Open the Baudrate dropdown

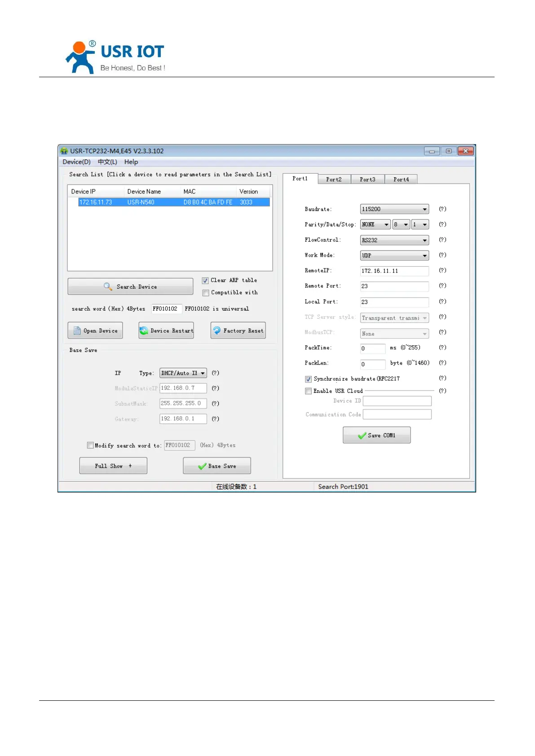coord(394,209)
